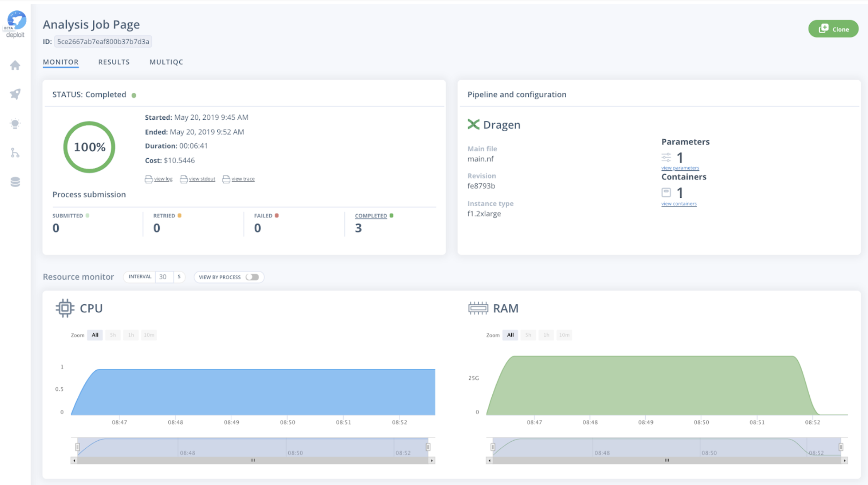Click the Duration value 00:06:41
This screenshot has height=485, width=868.
[193, 146]
